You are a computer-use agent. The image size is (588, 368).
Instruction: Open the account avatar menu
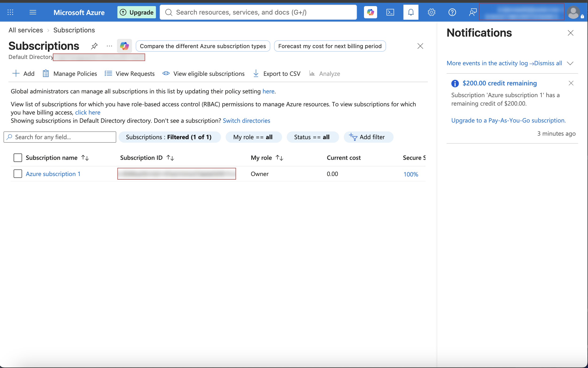pos(573,12)
